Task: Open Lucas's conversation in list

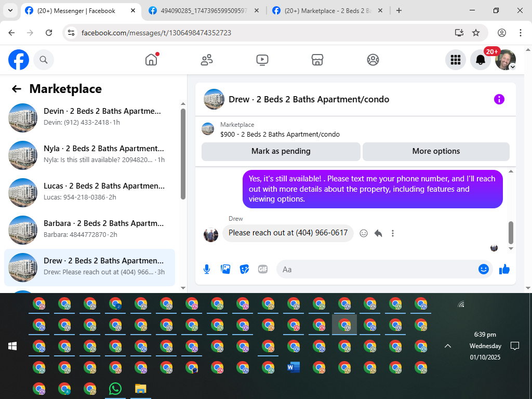Action: [x=89, y=192]
